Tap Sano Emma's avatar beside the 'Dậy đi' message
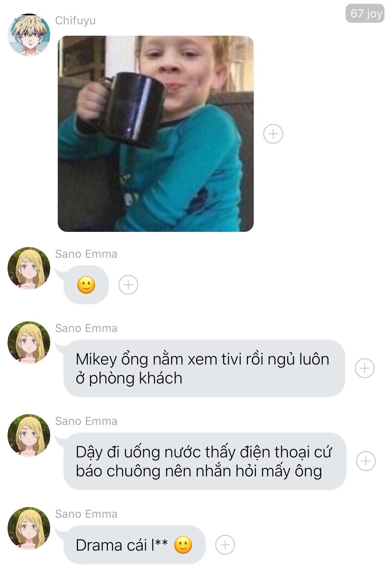Image resolution: width=392 pixels, height=568 pixels. [x=29, y=435]
